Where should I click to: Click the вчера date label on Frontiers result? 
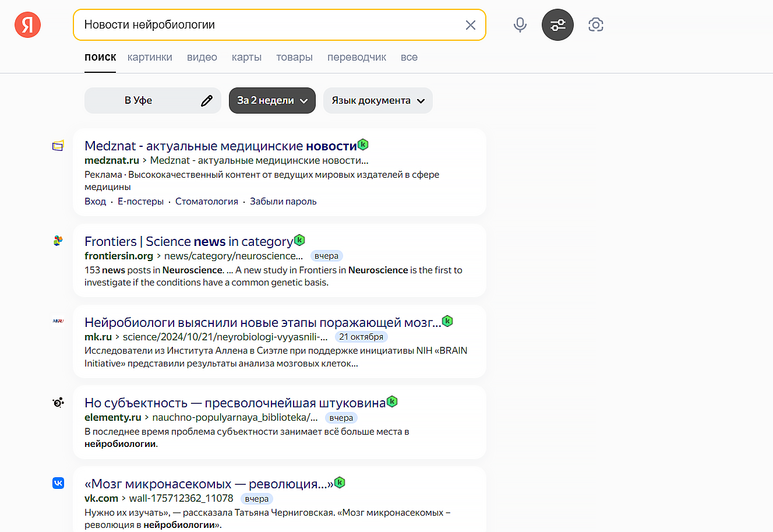point(326,256)
